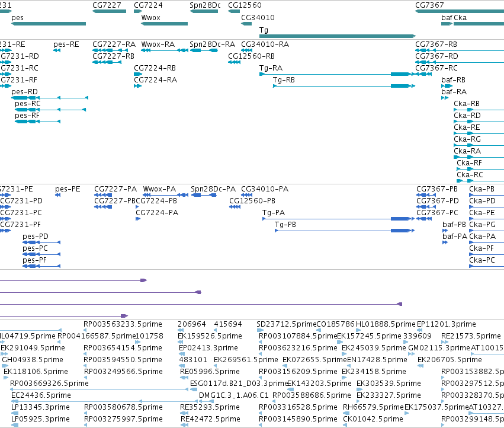Open the Spn28Dc-RA transcript label
Image resolution: width=504 pixels, height=428 pixels.
212,44
